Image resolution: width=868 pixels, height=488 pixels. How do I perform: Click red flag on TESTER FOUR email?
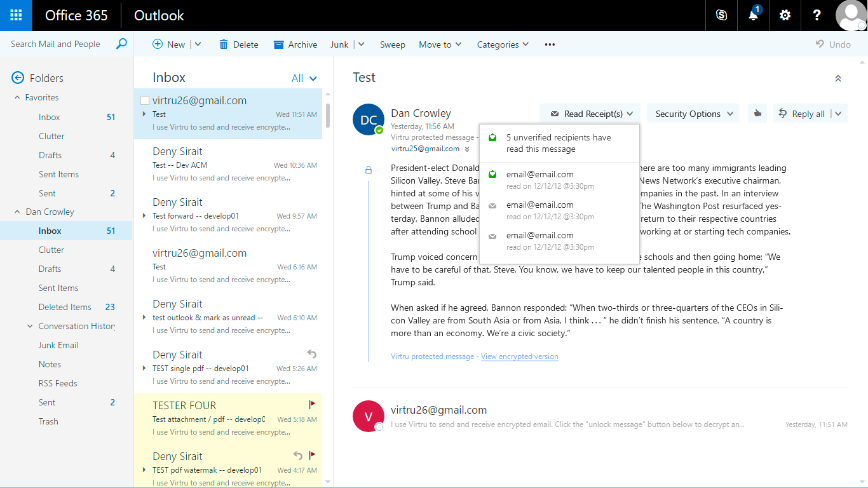312,404
